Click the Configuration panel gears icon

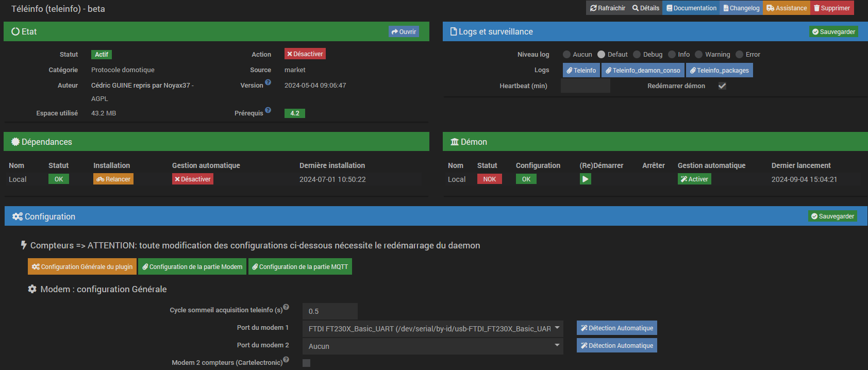point(18,216)
